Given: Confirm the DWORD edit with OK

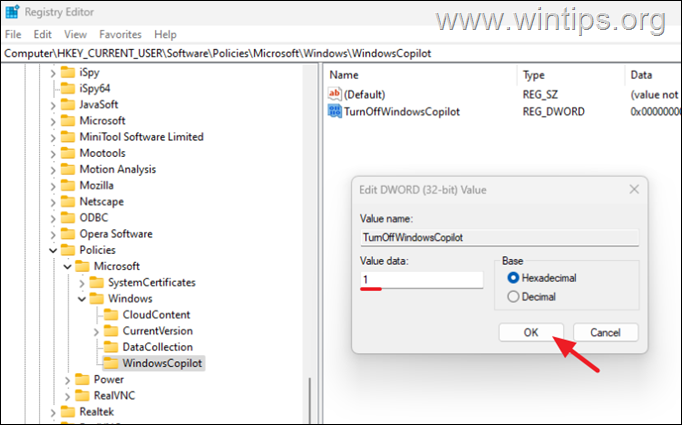Looking at the screenshot, I should pos(531,332).
